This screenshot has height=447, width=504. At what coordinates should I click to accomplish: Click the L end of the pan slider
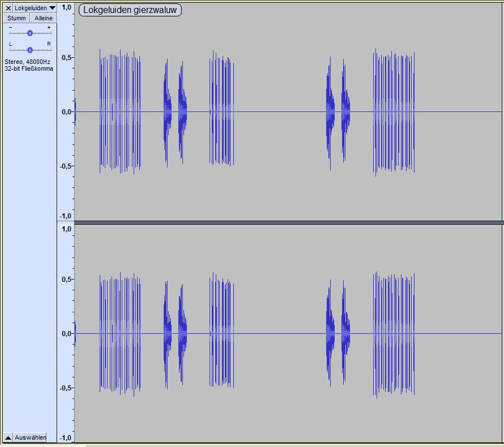click(10, 44)
